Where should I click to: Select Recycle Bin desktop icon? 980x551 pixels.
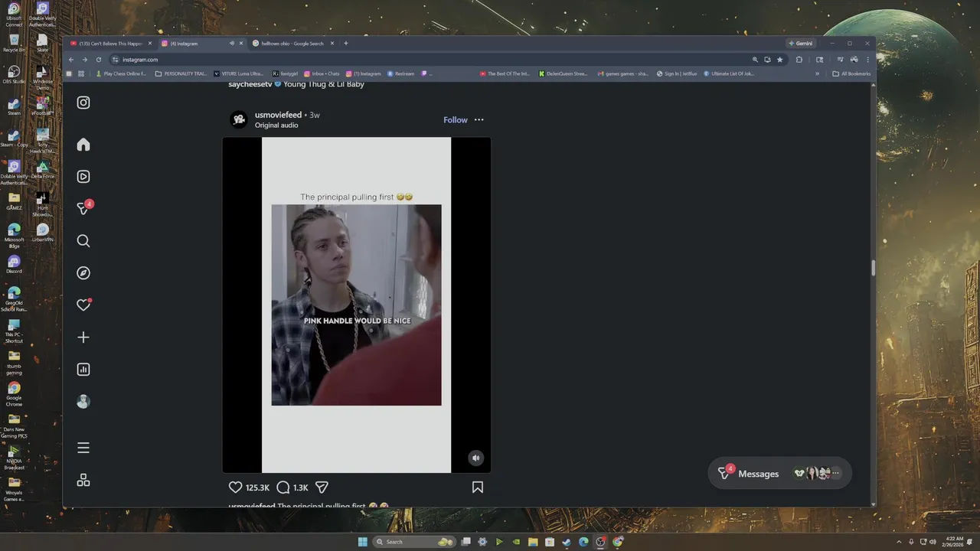14,44
